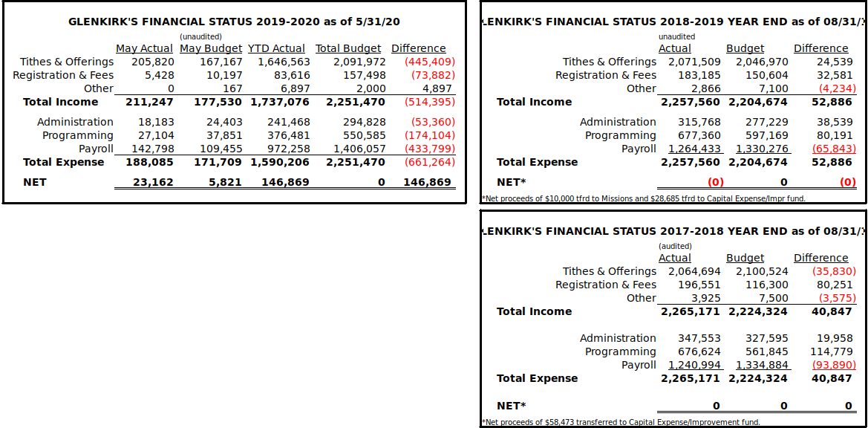Click Registration & Fees budget 10,197
Image resolution: width=868 pixels, height=428 pixels.
(x=224, y=75)
